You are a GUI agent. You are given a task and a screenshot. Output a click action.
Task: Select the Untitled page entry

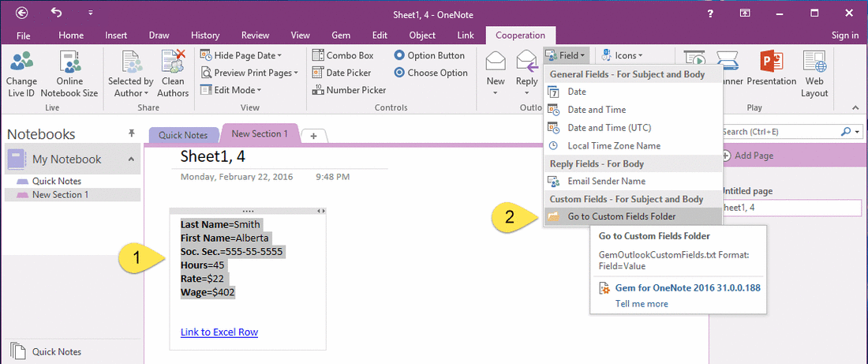point(748,191)
